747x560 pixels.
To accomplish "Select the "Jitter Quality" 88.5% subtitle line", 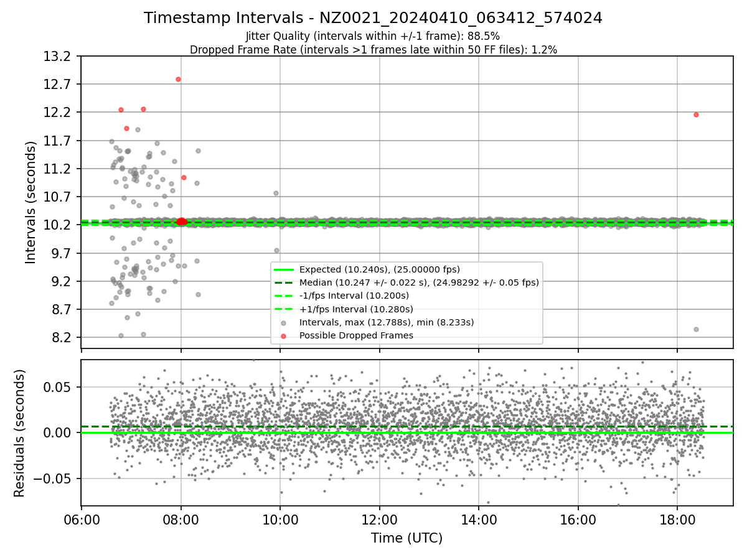I will pos(373,36).
